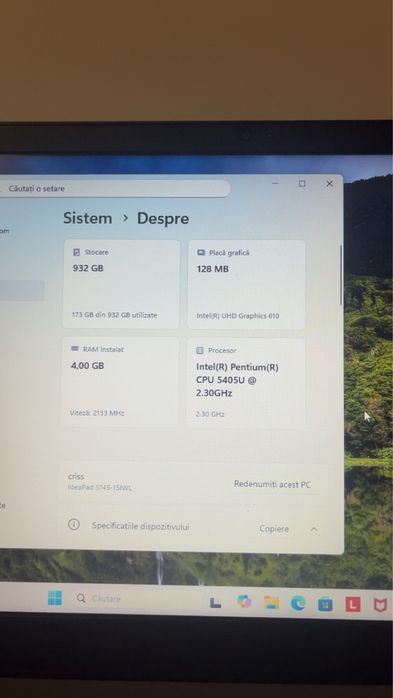Minimize the Settings window

tap(275, 183)
